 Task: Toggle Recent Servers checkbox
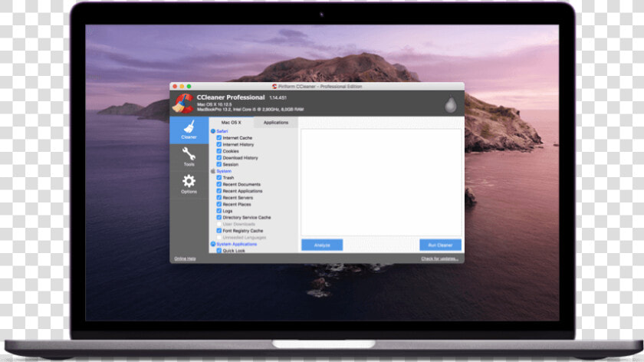(x=219, y=197)
